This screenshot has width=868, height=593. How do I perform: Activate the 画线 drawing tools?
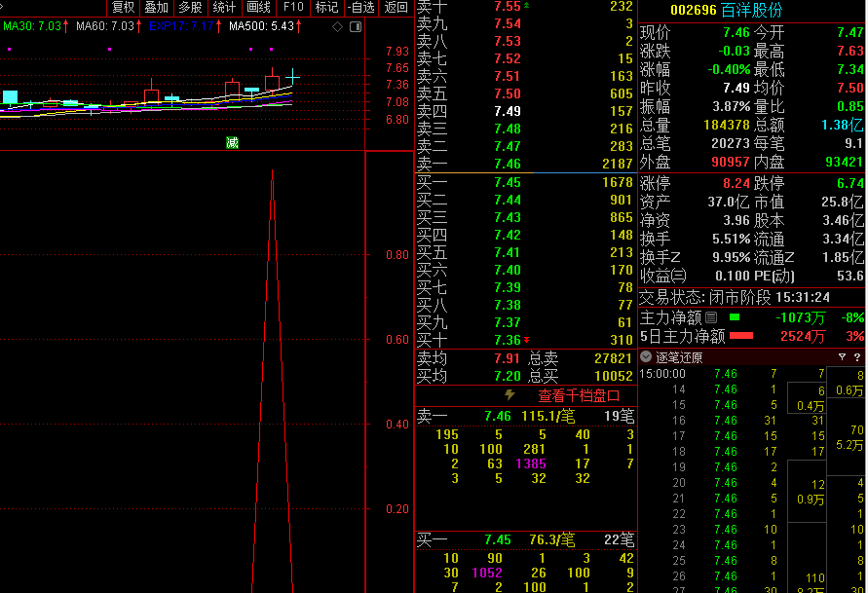click(258, 7)
